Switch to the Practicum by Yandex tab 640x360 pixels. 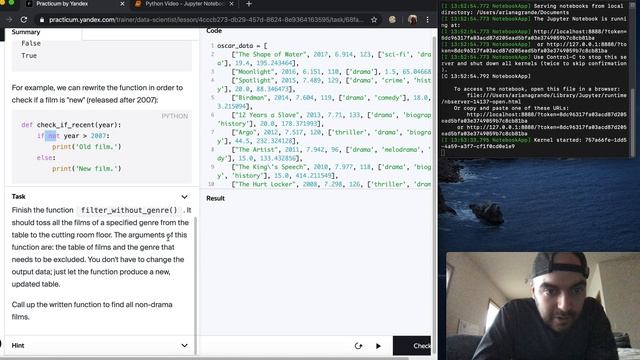62,4
